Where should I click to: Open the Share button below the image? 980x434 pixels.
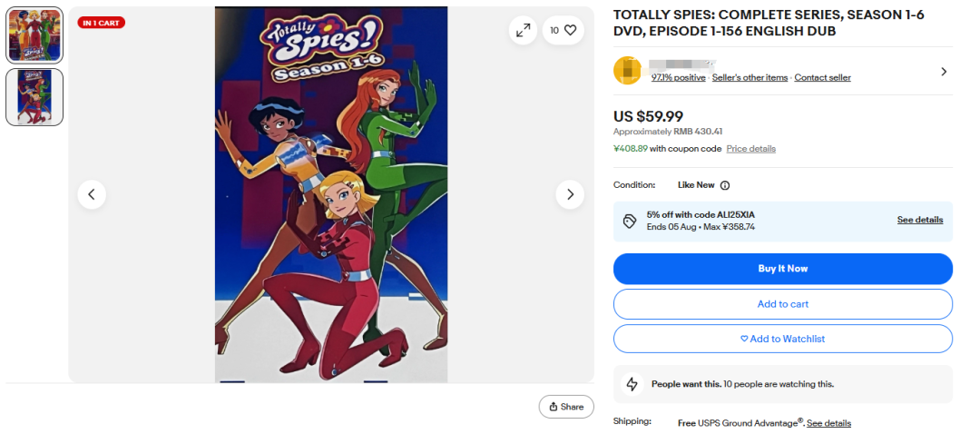click(566, 407)
